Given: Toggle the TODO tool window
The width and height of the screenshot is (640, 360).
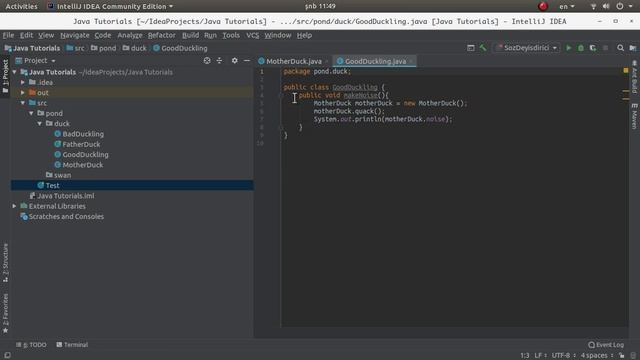Looking at the screenshot, I should tap(31, 345).
